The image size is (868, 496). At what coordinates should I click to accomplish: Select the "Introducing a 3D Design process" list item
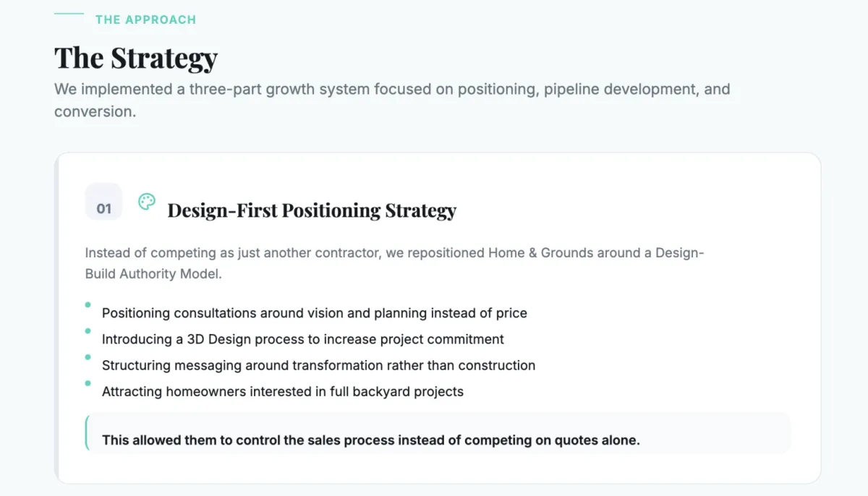302,339
